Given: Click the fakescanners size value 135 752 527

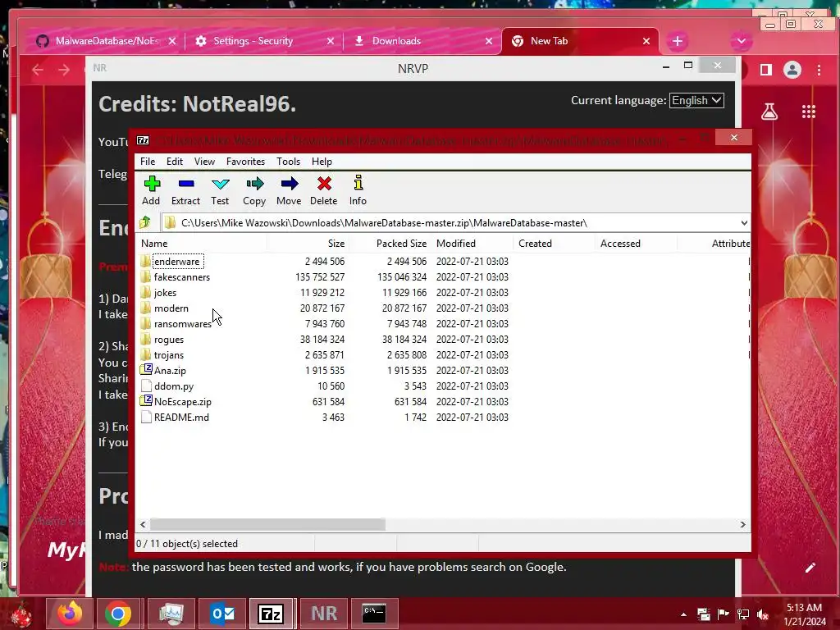Looking at the screenshot, I should click(320, 277).
